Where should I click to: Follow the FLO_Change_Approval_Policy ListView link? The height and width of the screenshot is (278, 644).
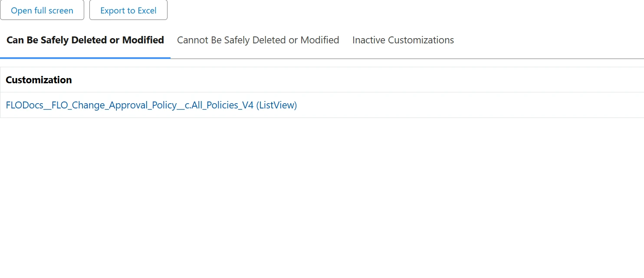point(151,105)
